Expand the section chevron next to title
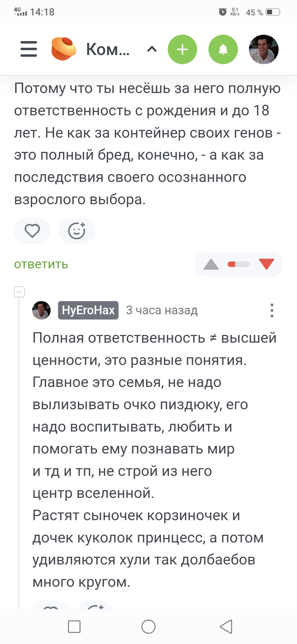Viewport: 297px width, 644px height. click(x=152, y=49)
